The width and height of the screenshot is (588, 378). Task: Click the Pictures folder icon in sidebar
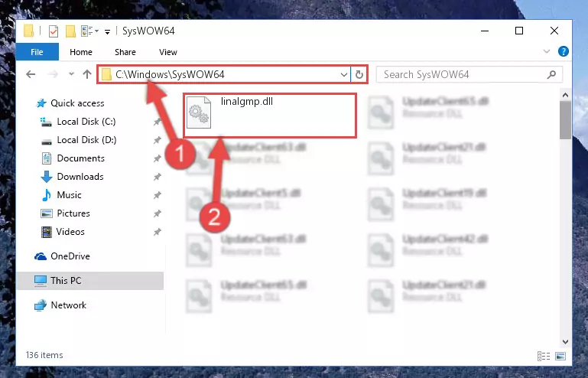(47, 213)
